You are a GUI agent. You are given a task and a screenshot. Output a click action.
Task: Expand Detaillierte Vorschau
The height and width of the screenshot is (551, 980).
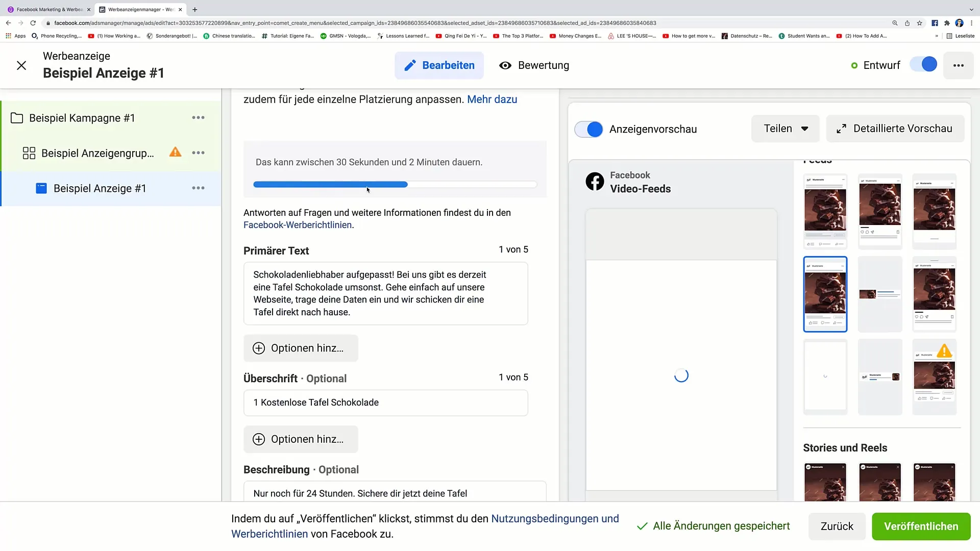click(895, 129)
